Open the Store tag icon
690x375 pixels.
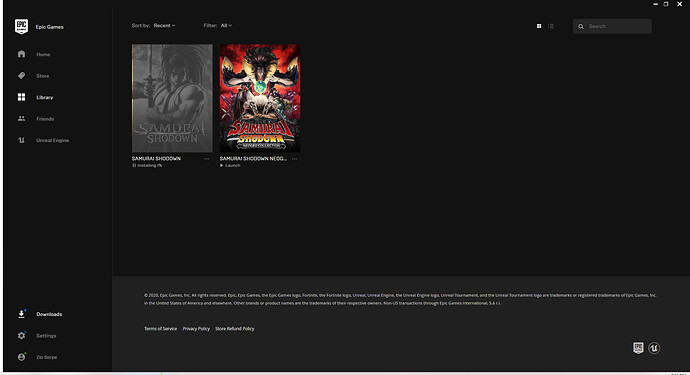coord(21,76)
